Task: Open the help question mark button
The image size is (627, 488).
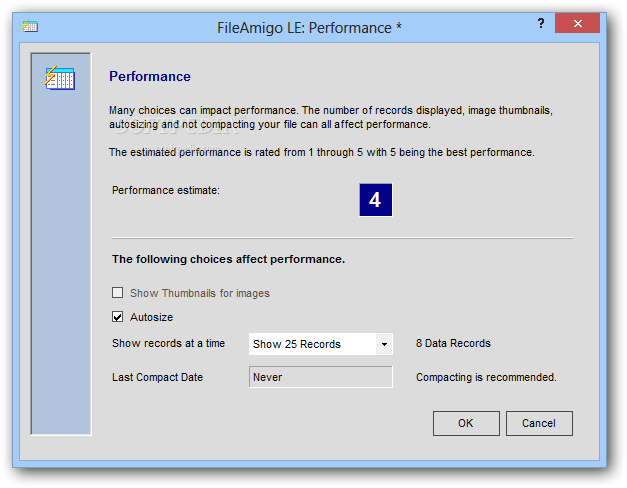Action: point(541,23)
